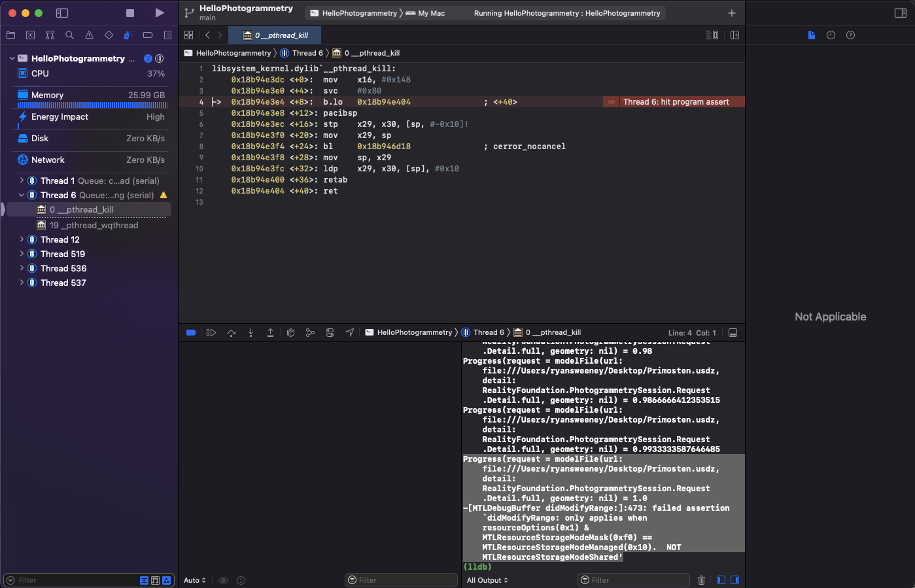Select the 19 _pthread_wqthread stack frame
The image size is (915, 588).
(x=94, y=226)
